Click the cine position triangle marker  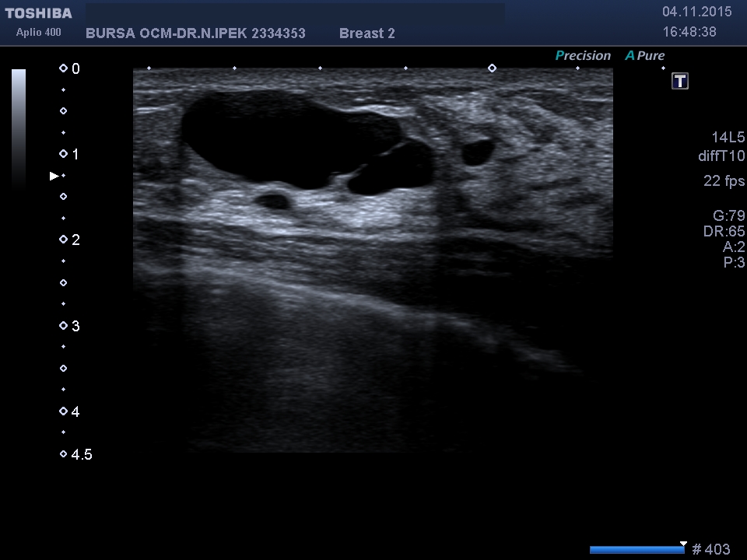coord(684,544)
